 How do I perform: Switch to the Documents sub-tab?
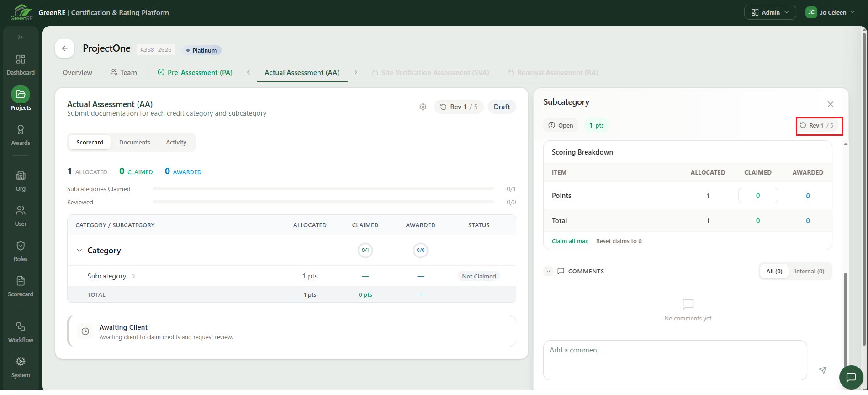pyautogui.click(x=134, y=143)
